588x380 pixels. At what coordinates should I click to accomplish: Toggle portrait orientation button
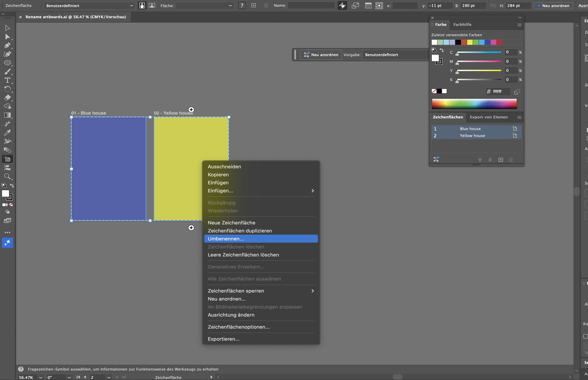coord(142,6)
